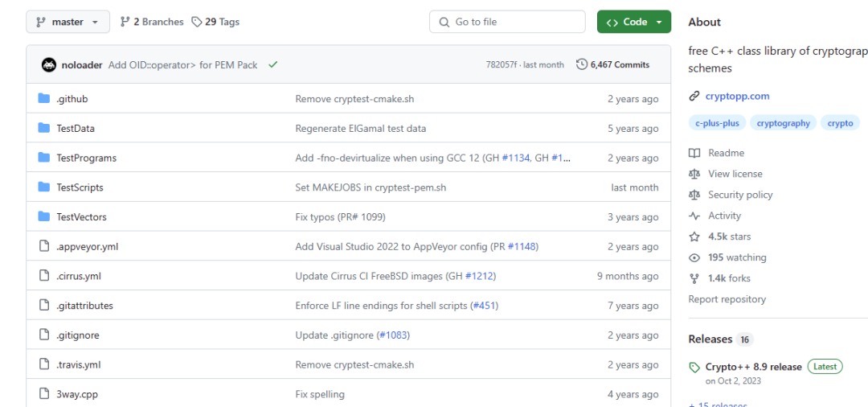This screenshot has width=868, height=407.
Task: Open the Add OID::operator> commit message
Action: (182, 65)
